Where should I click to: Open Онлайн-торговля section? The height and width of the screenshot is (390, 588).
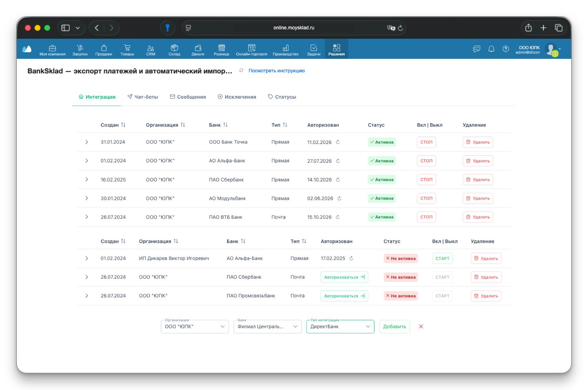click(x=252, y=50)
